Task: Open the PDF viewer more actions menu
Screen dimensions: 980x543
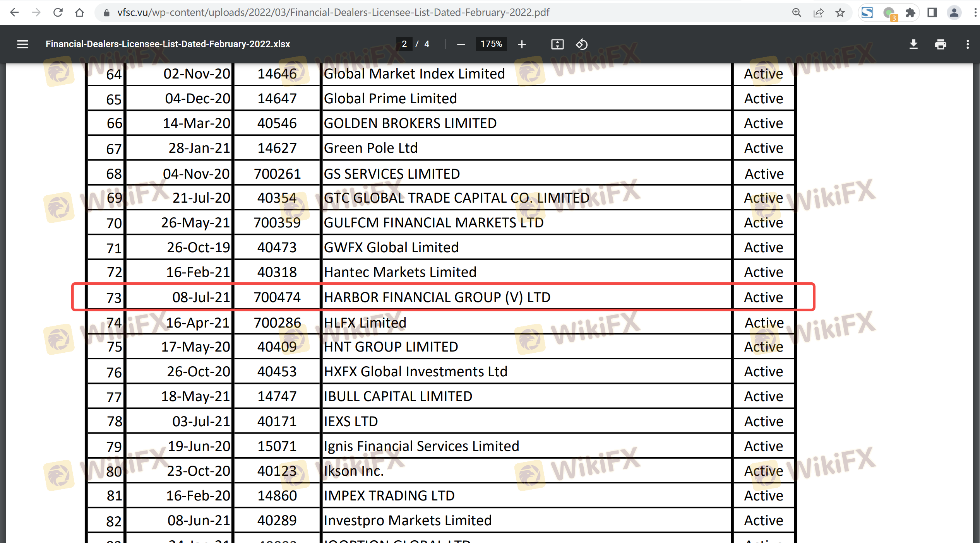Action: [x=968, y=44]
